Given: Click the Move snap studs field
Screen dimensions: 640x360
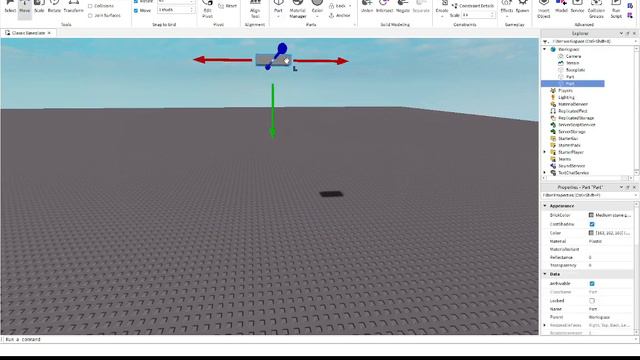Looking at the screenshot, I should (176, 10).
